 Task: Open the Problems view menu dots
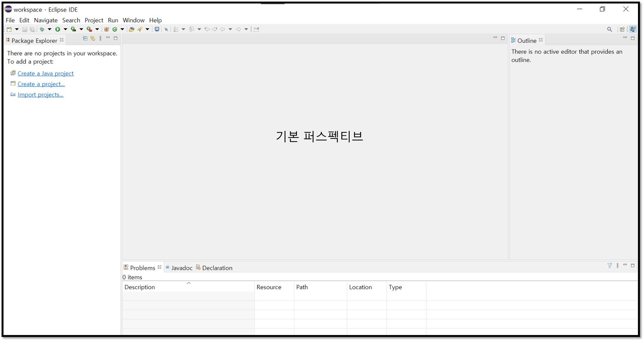[x=617, y=266]
